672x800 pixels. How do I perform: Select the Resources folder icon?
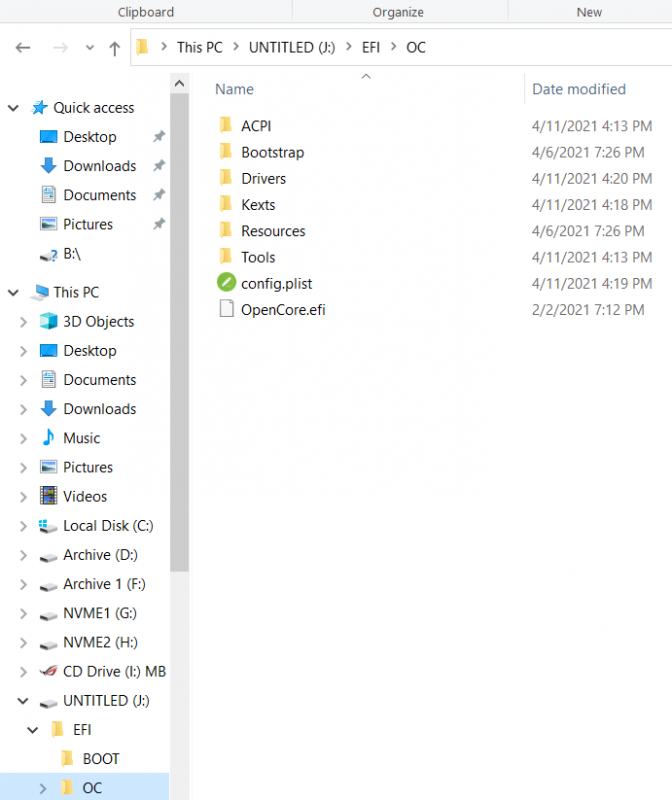pos(226,230)
